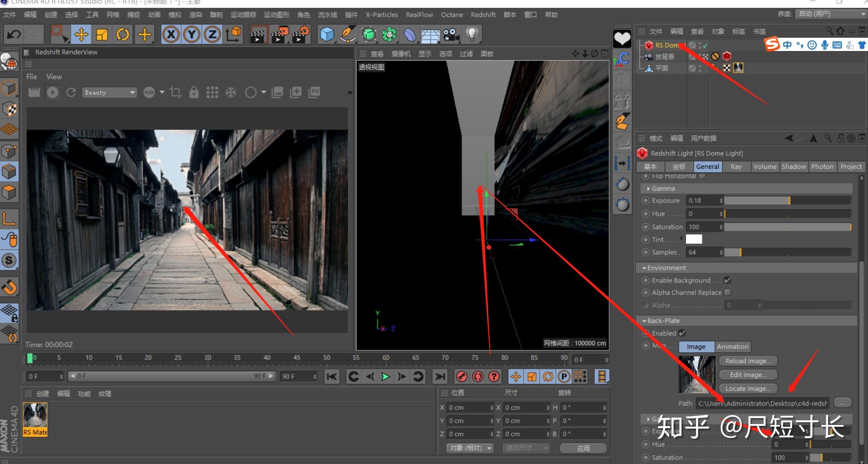Uncheck the Enabled box under Back-Plate

683,333
